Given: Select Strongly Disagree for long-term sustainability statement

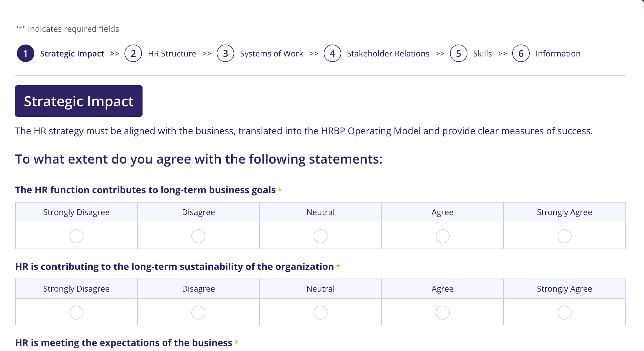Looking at the screenshot, I should [x=77, y=312].
